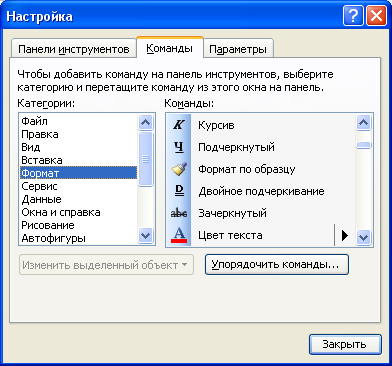
Task: Select Вставка category in list
Action: tap(42, 160)
